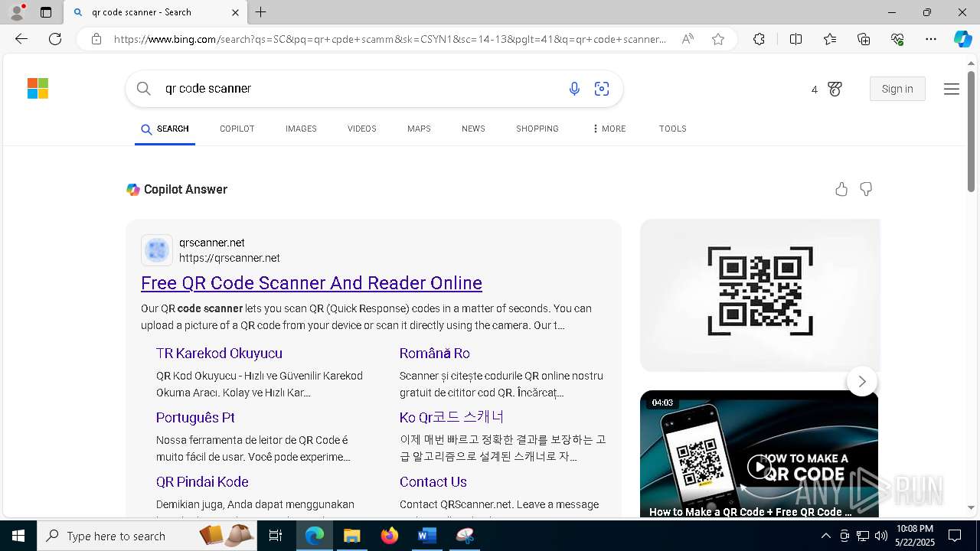Open the Extensions icon
Image resolution: width=980 pixels, height=551 pixels.
click(x=759, y=39)
